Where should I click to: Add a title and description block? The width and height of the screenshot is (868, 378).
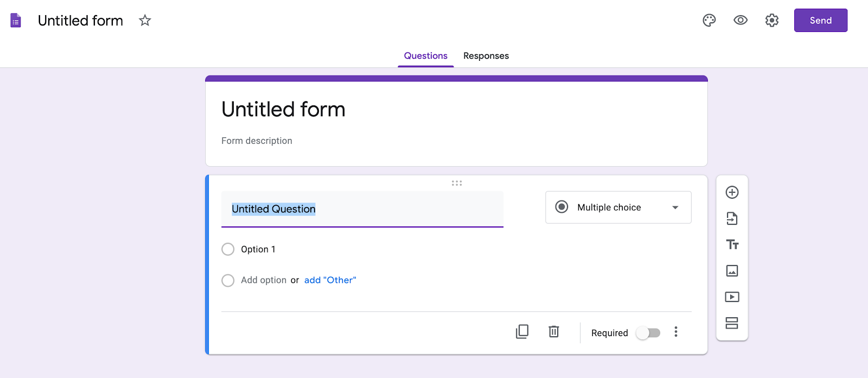point(732,244)
